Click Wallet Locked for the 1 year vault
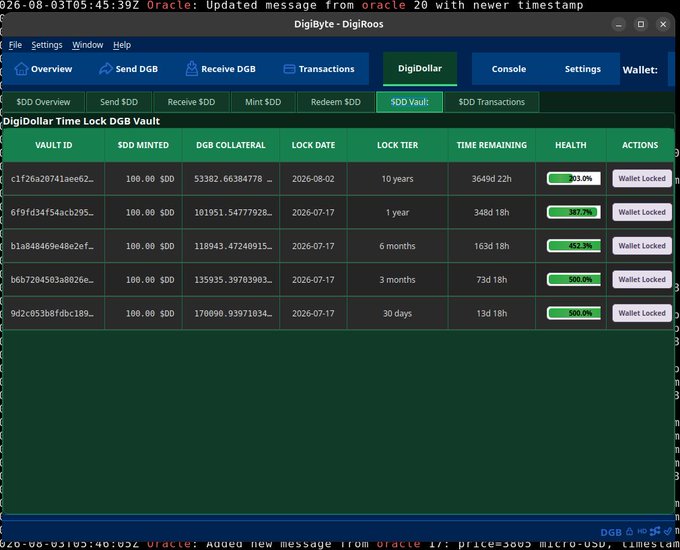The height and width of the screenshot is (550, 680). pyautogui.click(x=642, y=212)
